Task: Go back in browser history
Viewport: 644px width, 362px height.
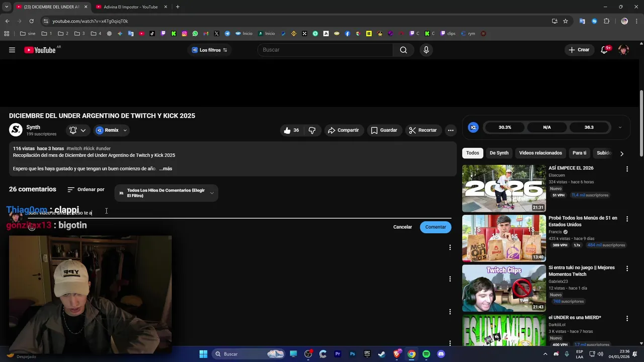Action: tap(7, 21)
